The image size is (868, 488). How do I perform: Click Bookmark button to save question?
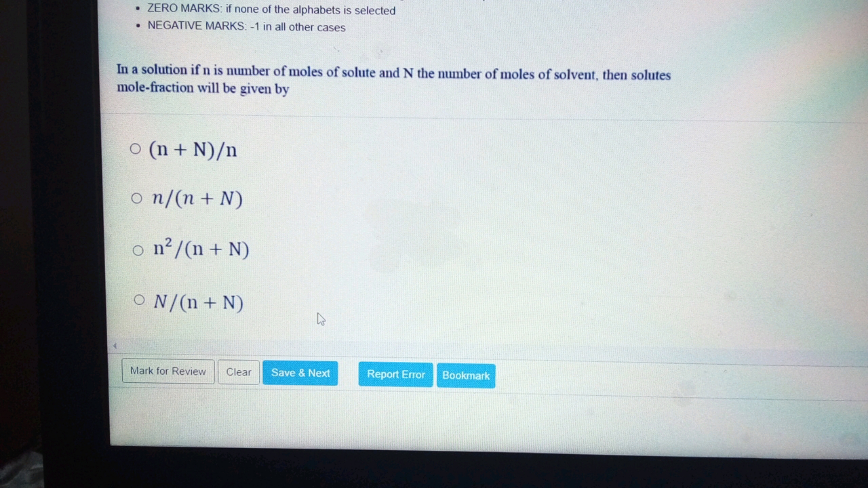[466, 375]
